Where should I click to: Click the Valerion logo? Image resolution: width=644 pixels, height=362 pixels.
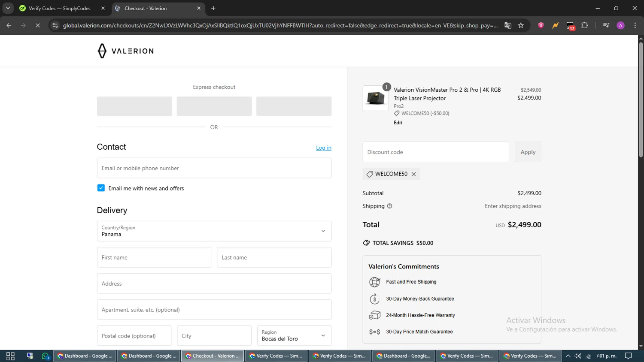click(125, 51)
